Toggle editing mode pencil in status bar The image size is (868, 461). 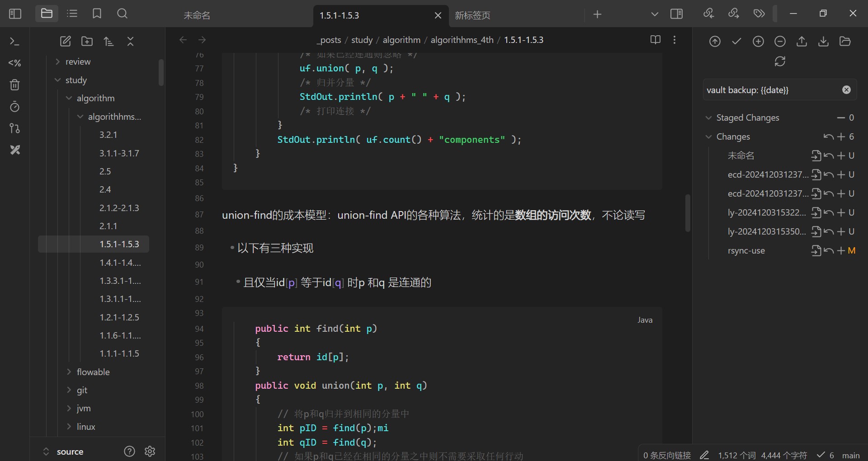tap(704, 455)
